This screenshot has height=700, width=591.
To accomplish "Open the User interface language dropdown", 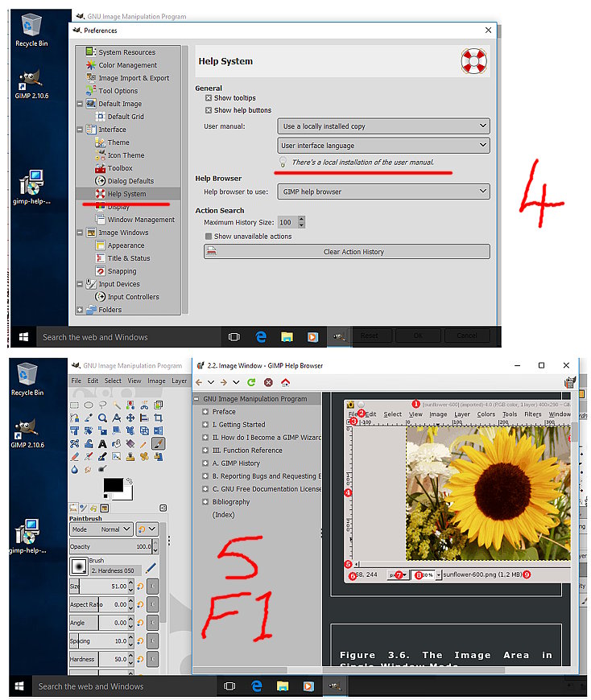I will (383, 145).
